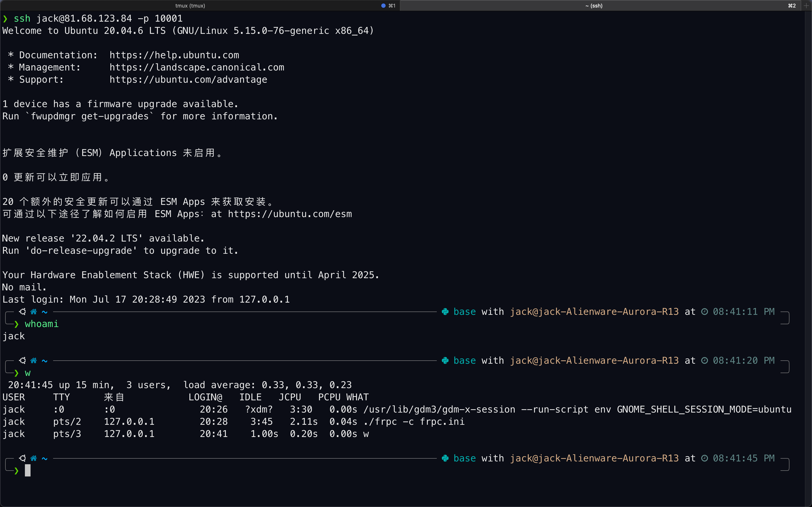Click the './frpc -c frpc.ini' process text

point(414,421)
